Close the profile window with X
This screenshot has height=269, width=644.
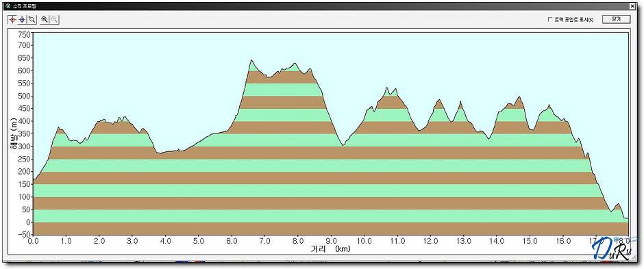pos(632,7)
